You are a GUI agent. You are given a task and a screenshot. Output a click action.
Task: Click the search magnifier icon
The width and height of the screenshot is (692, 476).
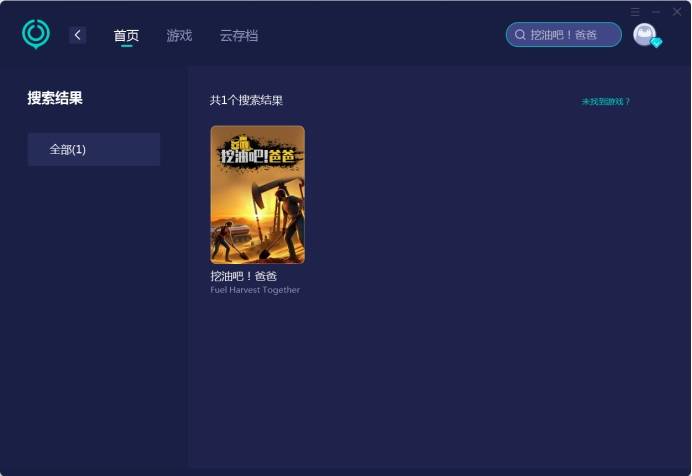pos(520,34)
